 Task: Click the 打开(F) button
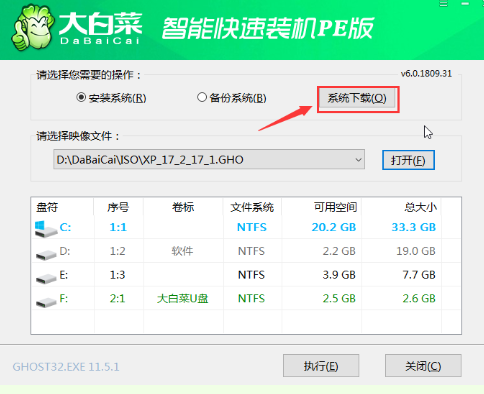tap(408, 160)
